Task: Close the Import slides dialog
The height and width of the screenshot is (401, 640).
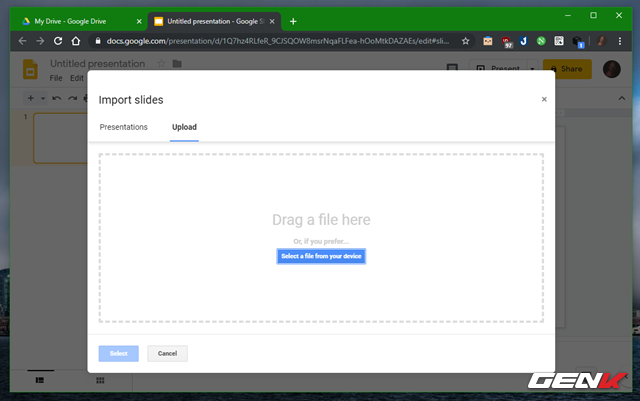Action: (x=544, y=99)
